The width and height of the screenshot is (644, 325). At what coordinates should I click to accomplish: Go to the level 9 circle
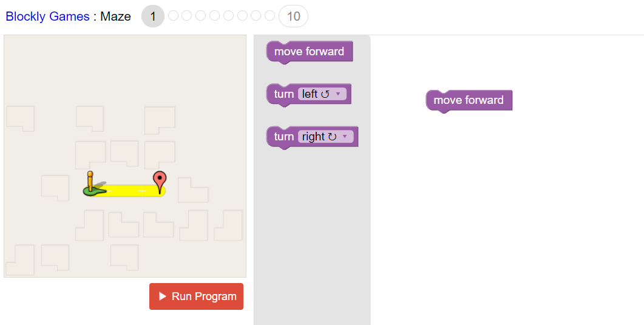269,16
